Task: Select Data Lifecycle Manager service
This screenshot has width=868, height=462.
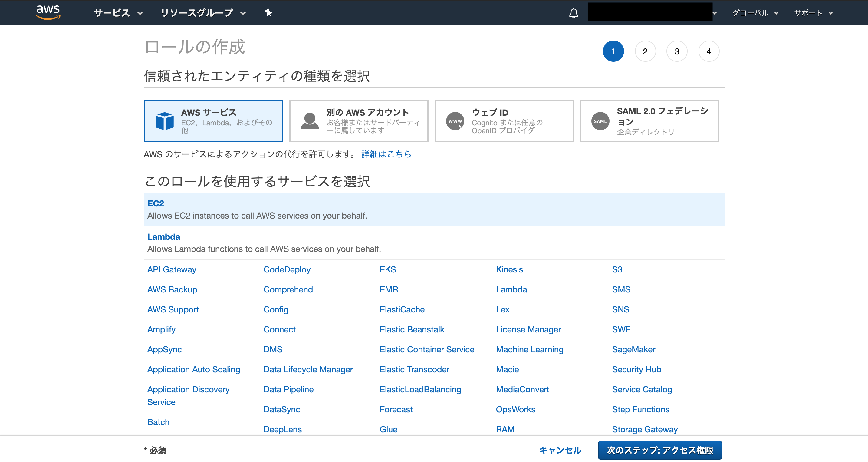Action: pyautogui.click(x=308, y=369)
